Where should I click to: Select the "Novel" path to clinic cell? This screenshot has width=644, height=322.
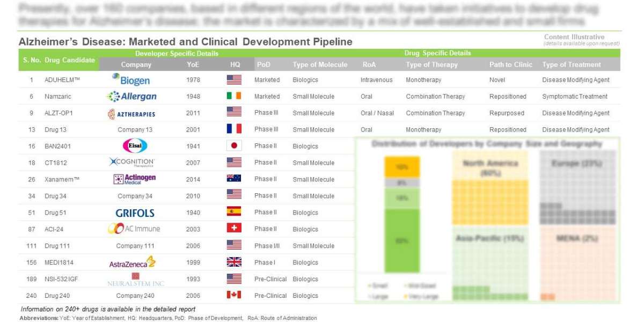[497, 80]
